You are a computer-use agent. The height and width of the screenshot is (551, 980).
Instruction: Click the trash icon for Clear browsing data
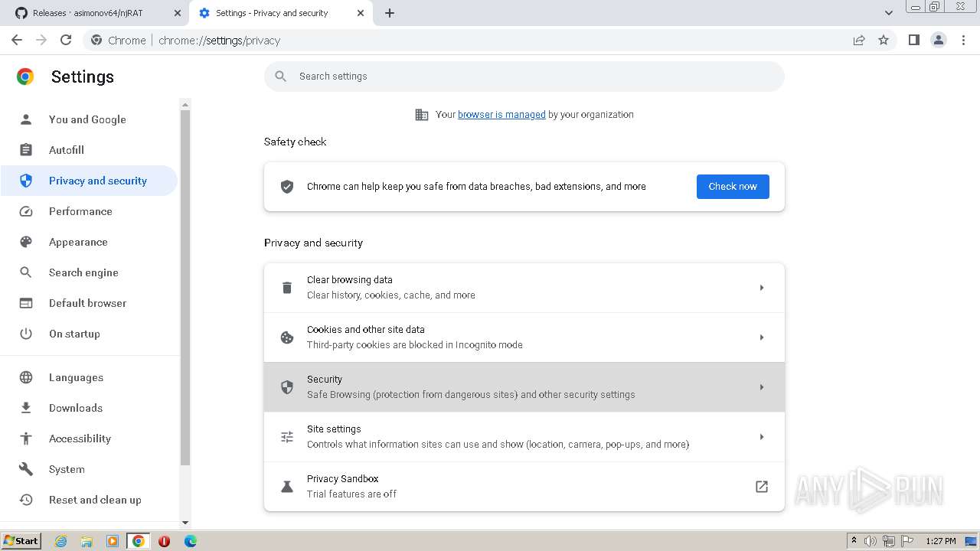pyautogui.click(x=287, y=288)
